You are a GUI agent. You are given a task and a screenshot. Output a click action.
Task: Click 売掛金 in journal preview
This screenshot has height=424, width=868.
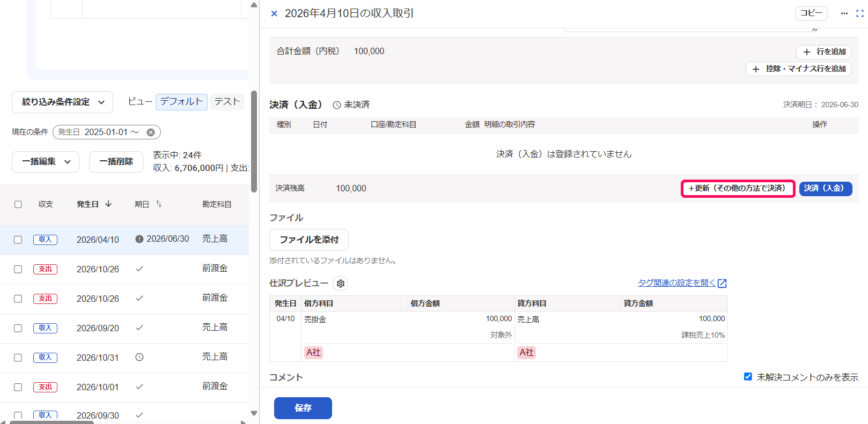[x=315, y=319]
